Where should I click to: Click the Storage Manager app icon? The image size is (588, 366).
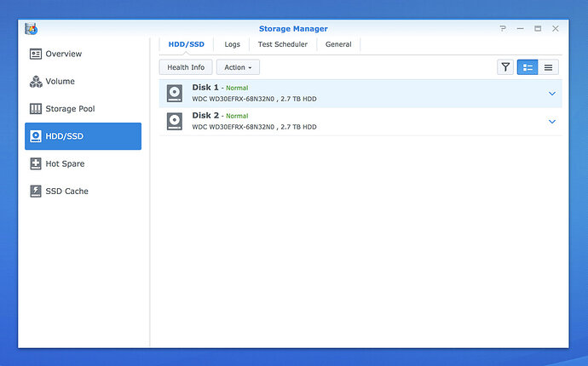click(x=32, y=28)
